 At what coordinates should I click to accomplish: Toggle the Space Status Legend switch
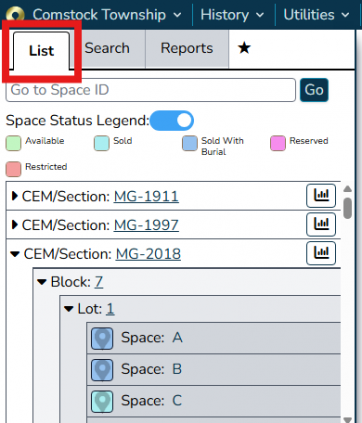pos(172,120)
